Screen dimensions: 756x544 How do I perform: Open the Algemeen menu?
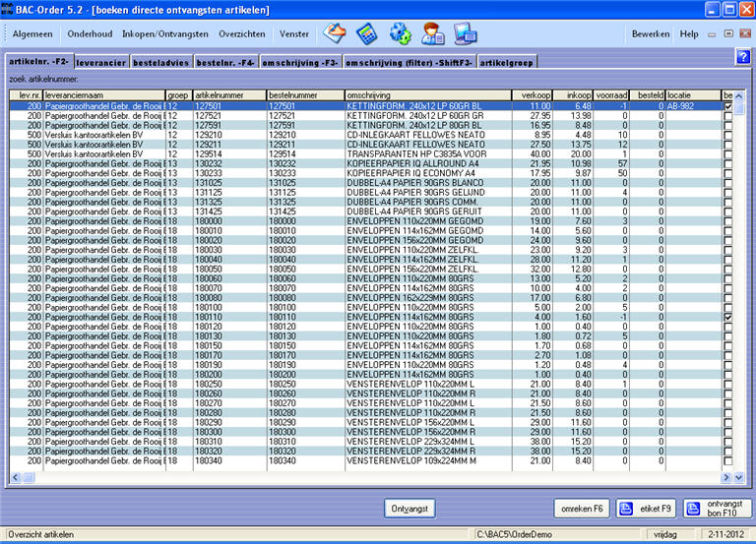(32, 33)
